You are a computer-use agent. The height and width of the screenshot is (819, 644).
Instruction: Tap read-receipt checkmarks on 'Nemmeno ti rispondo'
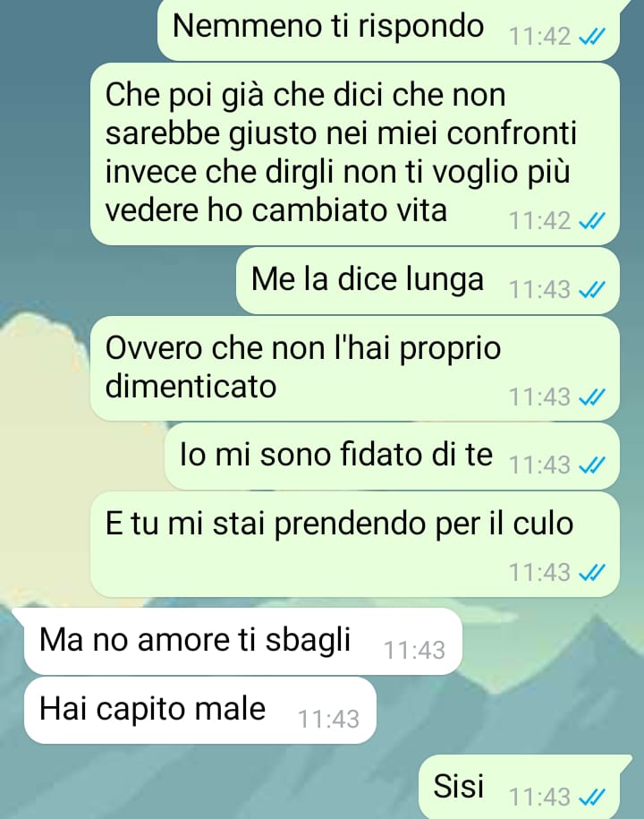coord(592,37)
